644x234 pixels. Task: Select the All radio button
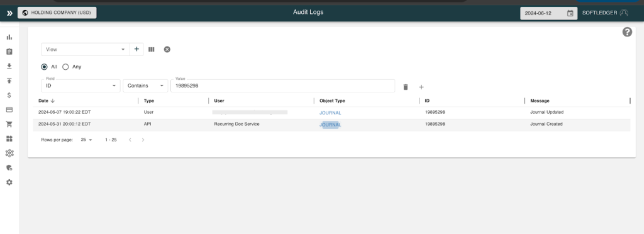[45, 67]
